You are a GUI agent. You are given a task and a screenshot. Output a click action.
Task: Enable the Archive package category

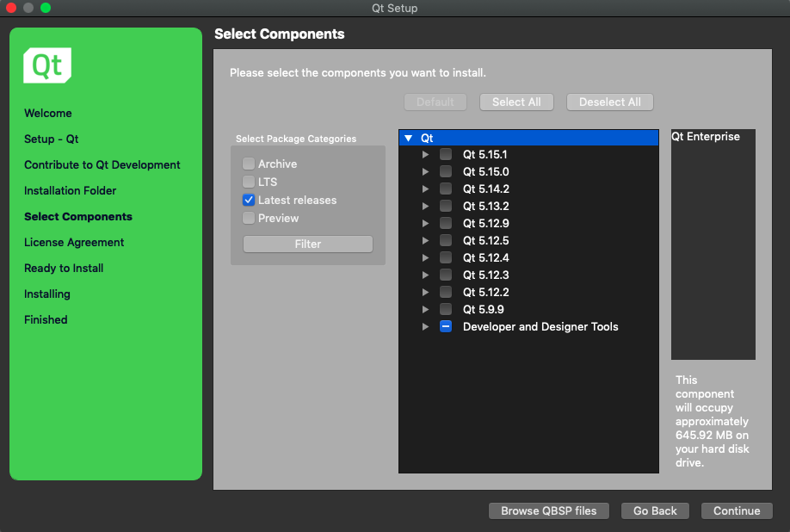(249, 164)
